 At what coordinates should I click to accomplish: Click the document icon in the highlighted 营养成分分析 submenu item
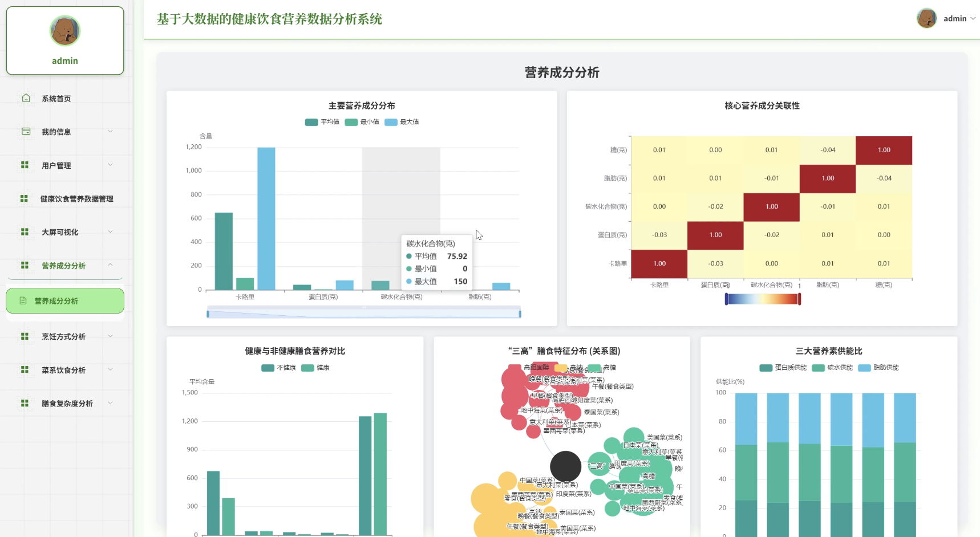[x=23, y=300]
